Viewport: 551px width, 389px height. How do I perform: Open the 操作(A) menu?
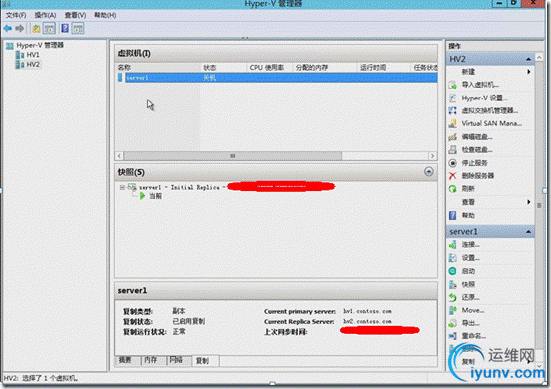click(x=45, y=15)
